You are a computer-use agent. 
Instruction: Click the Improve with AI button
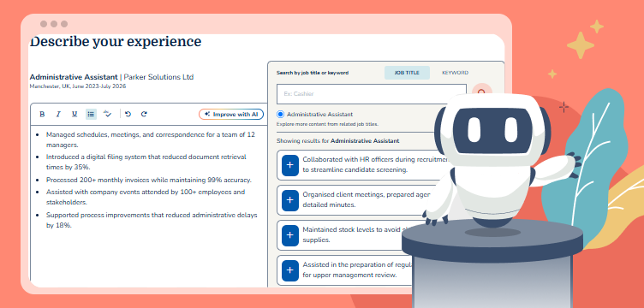click(231, 115)
